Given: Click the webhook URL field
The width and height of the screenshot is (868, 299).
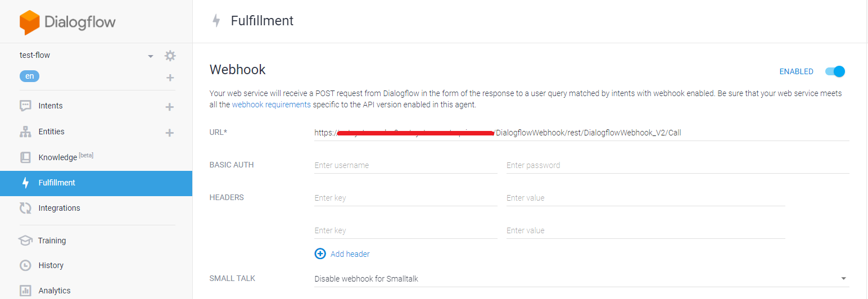Looking at the screenshot, I should coord(581,133).
